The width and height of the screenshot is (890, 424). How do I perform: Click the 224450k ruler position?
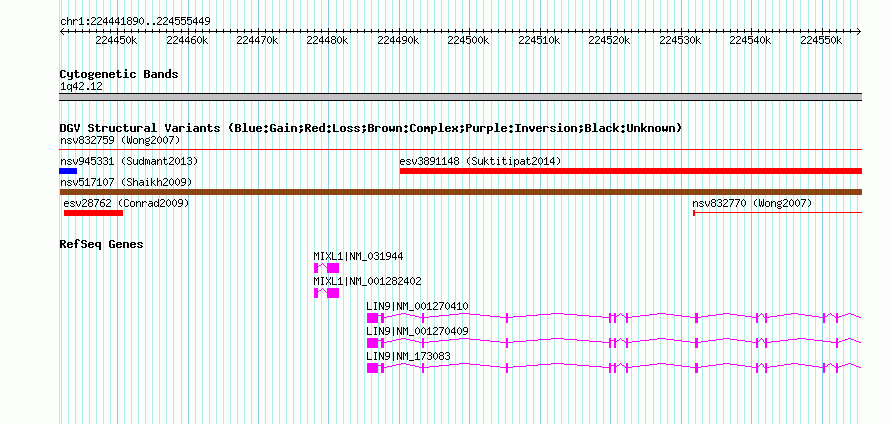[116, 40]
